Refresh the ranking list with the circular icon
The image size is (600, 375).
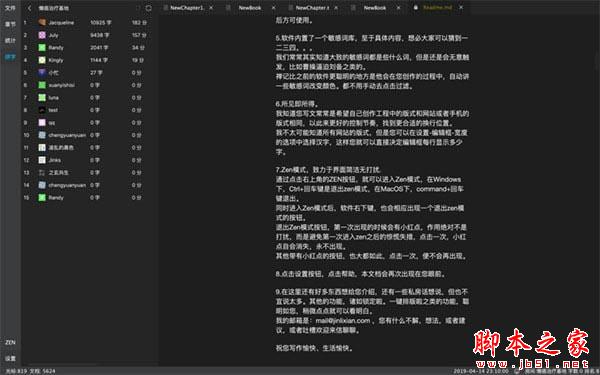pyautogui.click(x=149, y=8)
